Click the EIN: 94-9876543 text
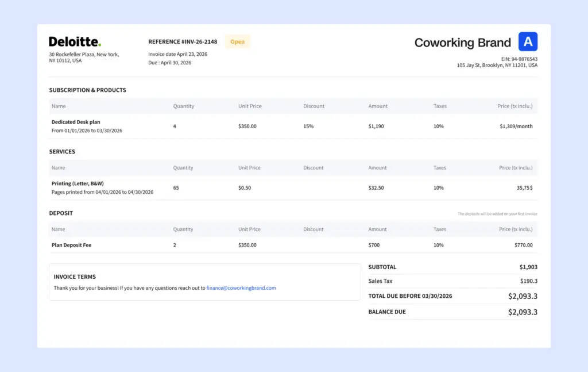The image size is (588, 372). (x=519, y=59)
